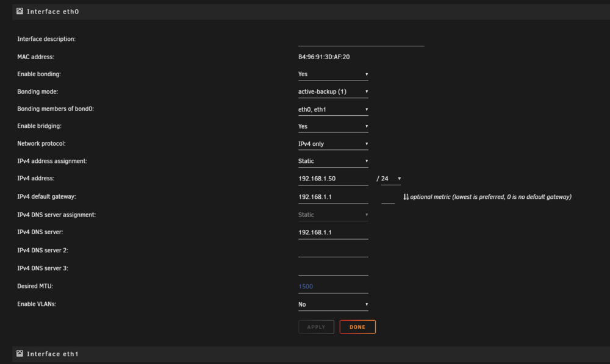Open the /24 subnet mask dropdown
The width and height of the screenshot is (610, 364).
click(x=390, y=179)
